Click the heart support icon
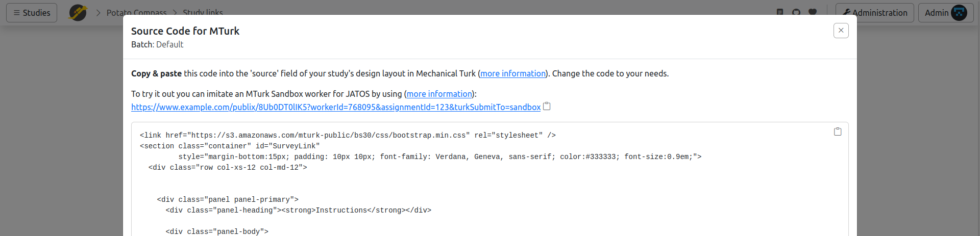This screenshot has width=980, height=236. [813, 12]
